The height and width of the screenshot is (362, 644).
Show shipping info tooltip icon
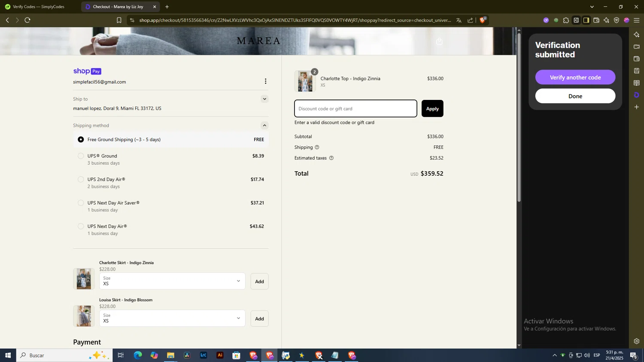tap(317, 147)
